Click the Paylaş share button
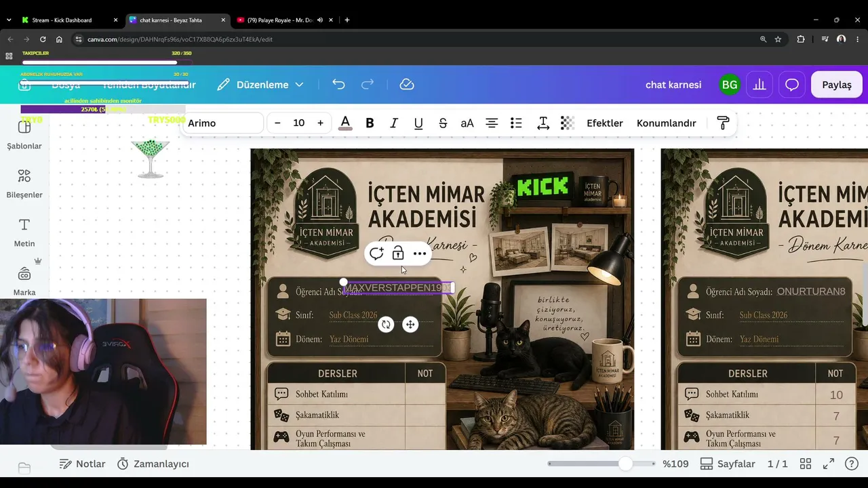Viewport: 868px width, 488px height. 837,85
